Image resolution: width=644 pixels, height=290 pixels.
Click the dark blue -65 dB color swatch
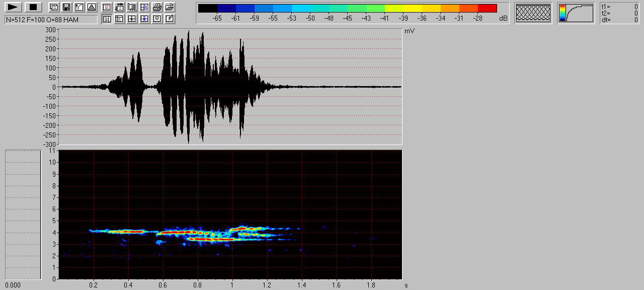pyautogui.click(x=226, y=9)
